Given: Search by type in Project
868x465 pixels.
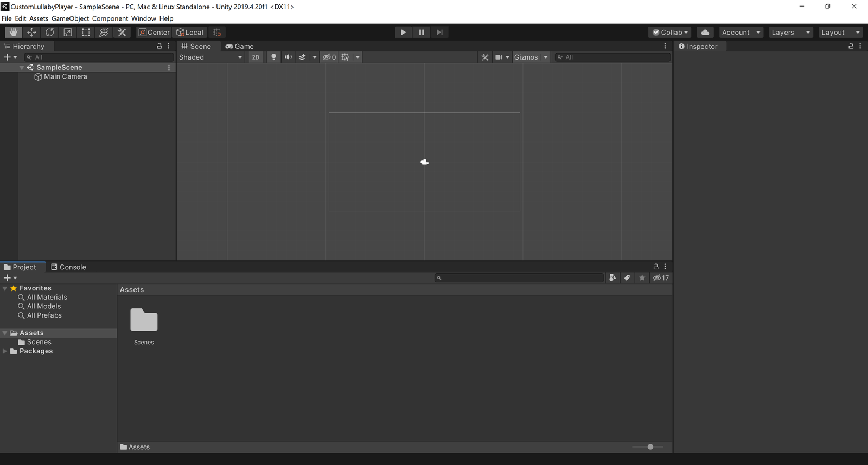Looking at the screenshot, I should pyautogui.click(x=612, y=278).
